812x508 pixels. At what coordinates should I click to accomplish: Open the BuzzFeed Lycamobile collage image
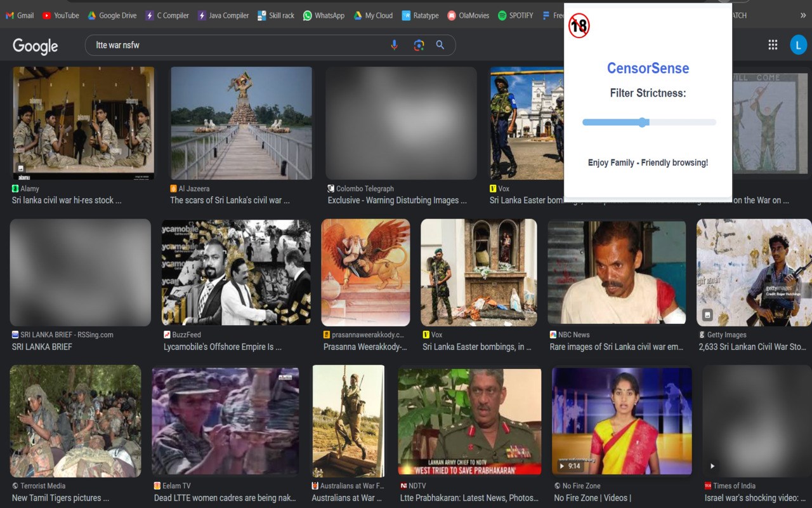pyautogui.click(x=236, y=272)
